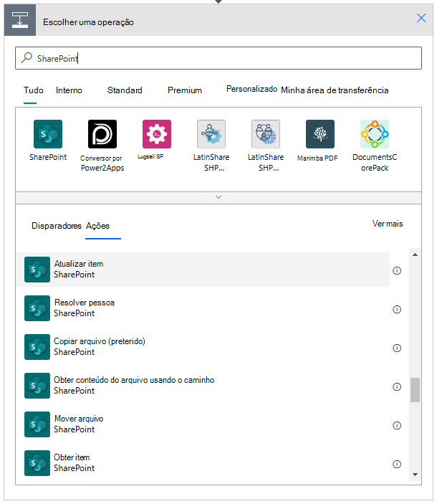437x504 pixels.
Task: Open the Standard tab
Action: click(125, 90)
